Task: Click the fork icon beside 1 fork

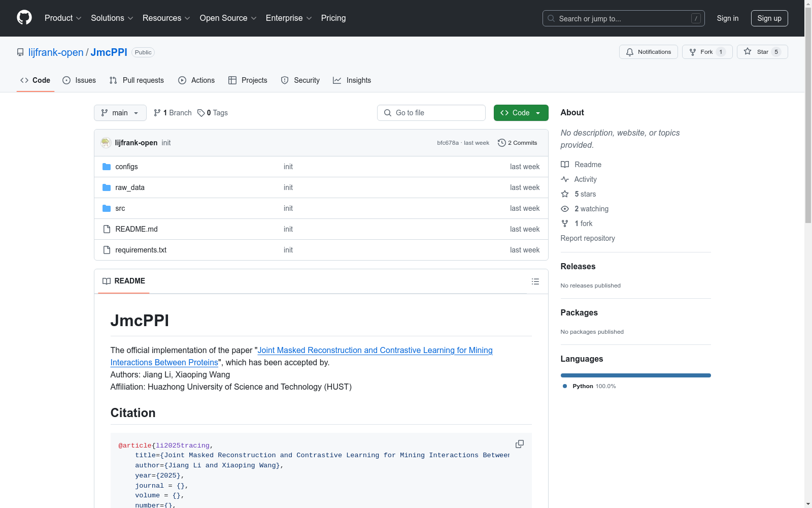Action: (x=565, y=224)
